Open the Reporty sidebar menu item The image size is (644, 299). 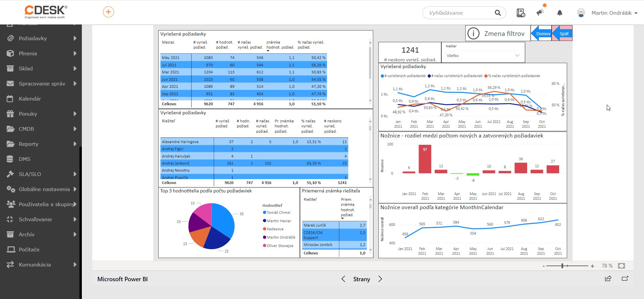click(29, 144)
